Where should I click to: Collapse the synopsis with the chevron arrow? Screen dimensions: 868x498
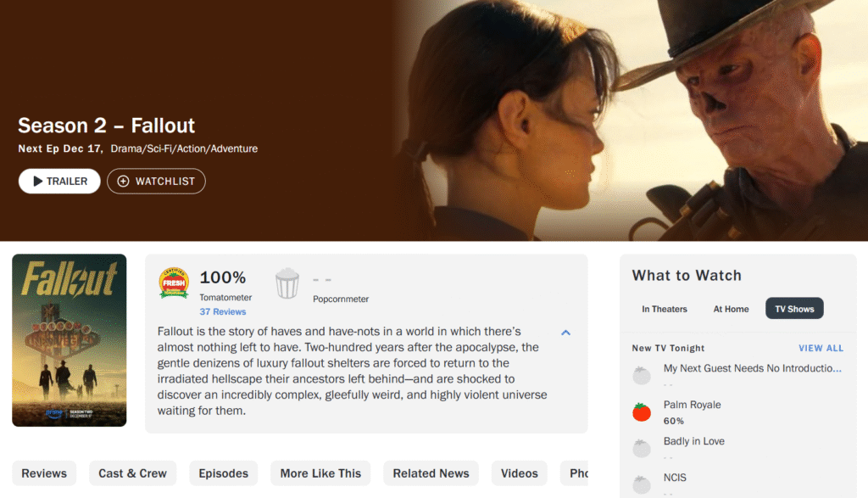(565, 333)
